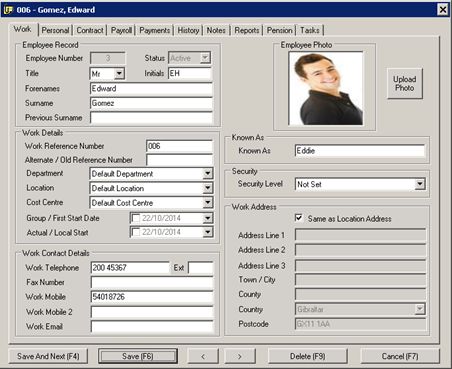
Task: Click the Postcode field
Action: click(360, 324)
